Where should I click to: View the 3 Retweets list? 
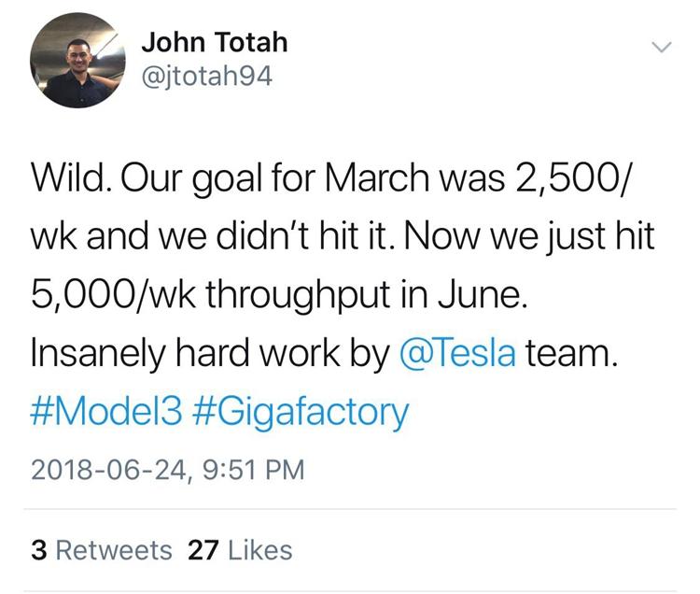pyautogui.click(x=102, y=550)
